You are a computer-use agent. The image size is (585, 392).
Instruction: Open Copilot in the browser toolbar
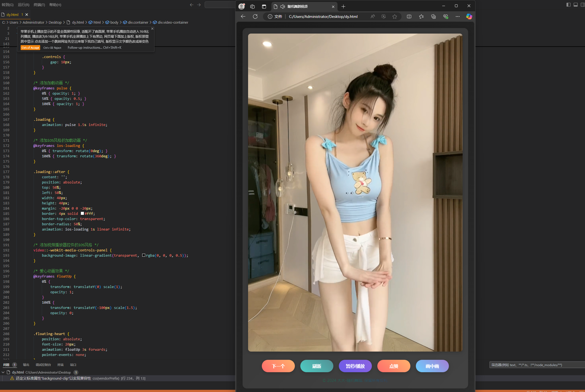[x=469, y=17]
